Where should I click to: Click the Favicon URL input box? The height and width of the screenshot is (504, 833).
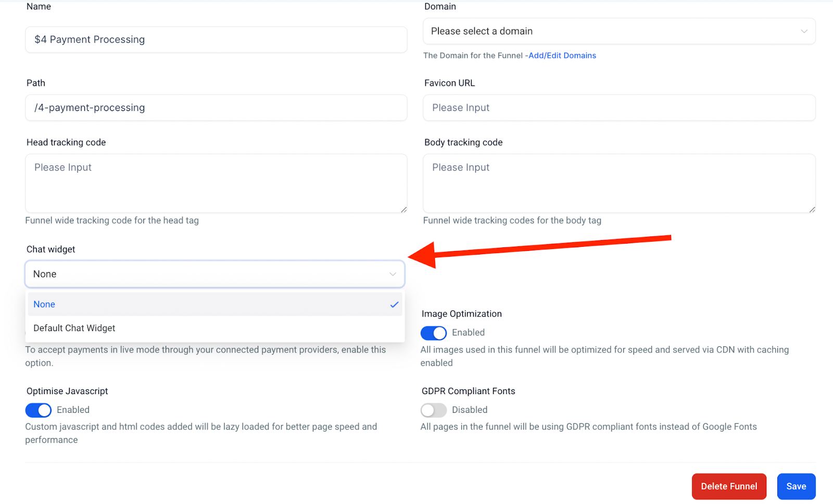point(619,108)
